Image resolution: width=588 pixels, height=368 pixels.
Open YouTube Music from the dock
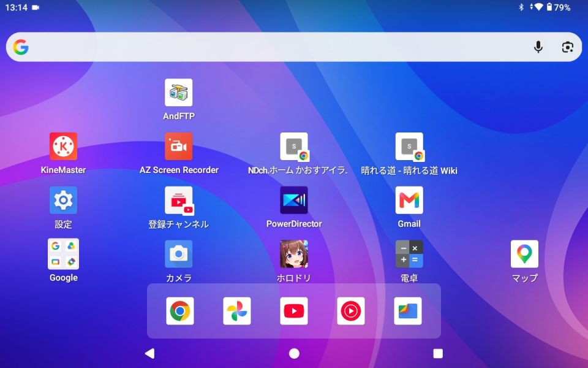[351, 311]
